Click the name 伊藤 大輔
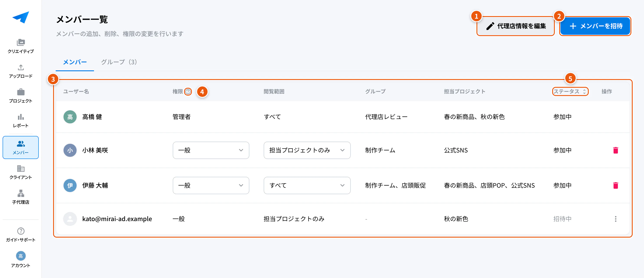The height and width of the screenshot is (278, 644). click(95, 185)
